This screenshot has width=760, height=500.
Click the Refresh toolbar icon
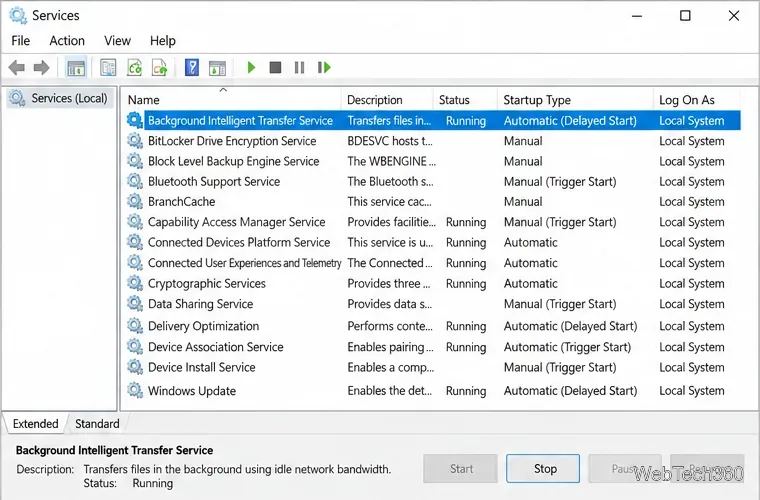tap(134, 68)
